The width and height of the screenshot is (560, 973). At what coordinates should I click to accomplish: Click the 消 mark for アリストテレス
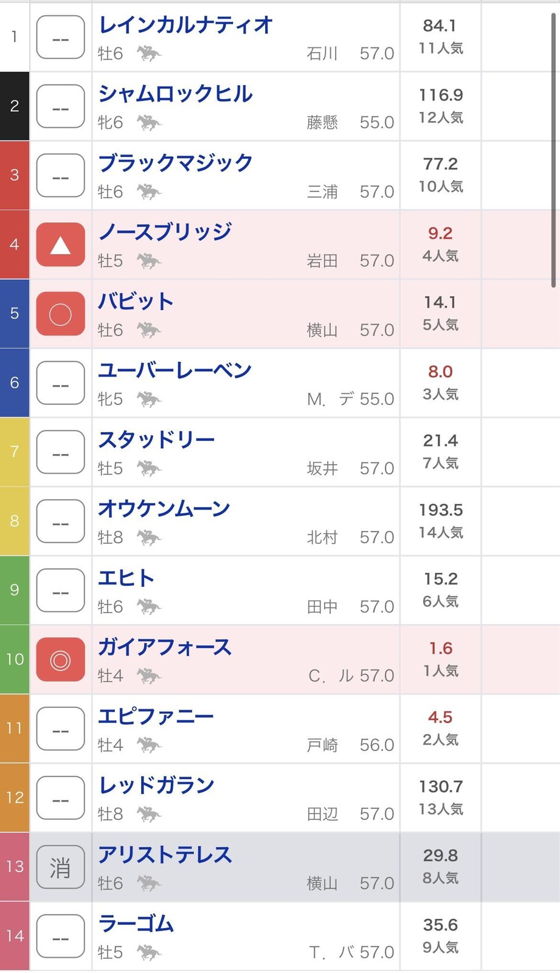coord(60,867)
